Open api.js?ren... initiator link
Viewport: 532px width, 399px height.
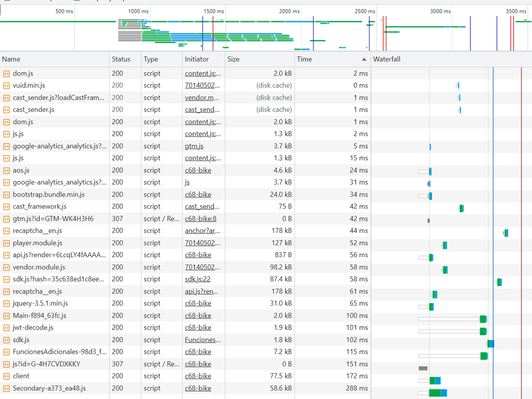(201, 292)
